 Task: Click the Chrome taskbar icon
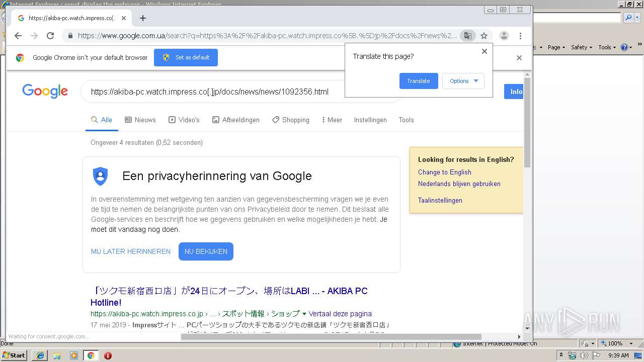click(x=91, y=355)
